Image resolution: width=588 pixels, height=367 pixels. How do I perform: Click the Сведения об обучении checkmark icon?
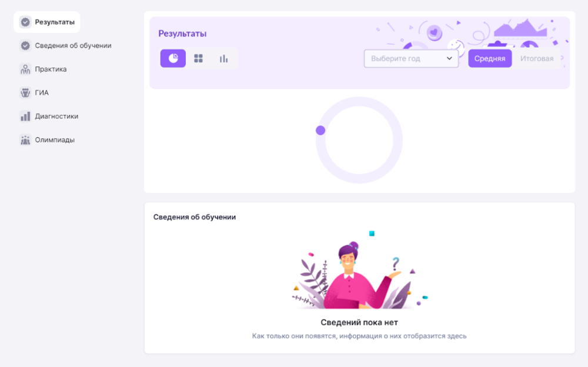25,45
